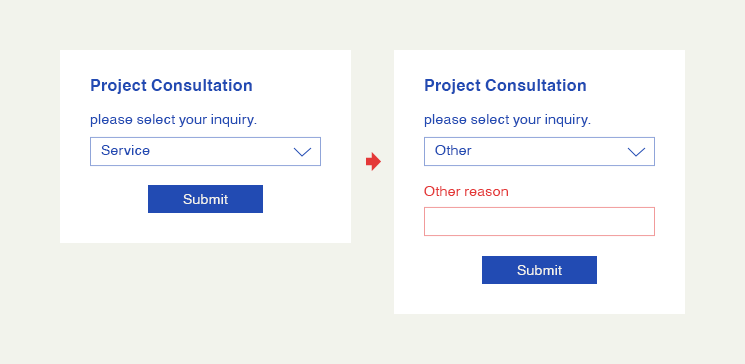Click the chevron arrow in the Service dropdown
The width and height of the screenshot is (745, 364).
tap(302, 152)
